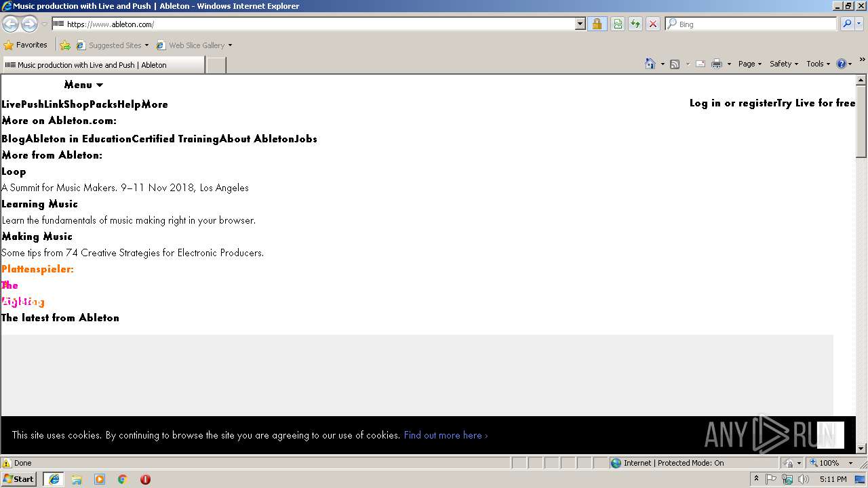Open the recent pages dropdown arrow
Viewport: 868px width, 488px height.
click(44, 24)
